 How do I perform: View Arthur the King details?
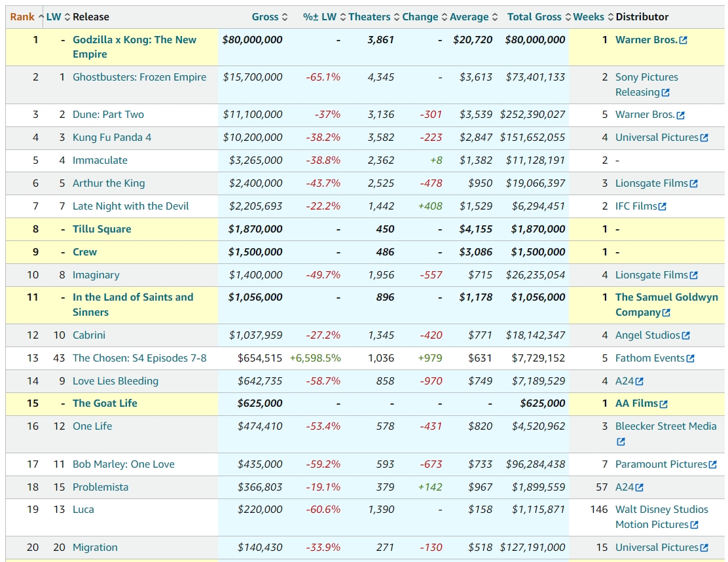(109, 183)
